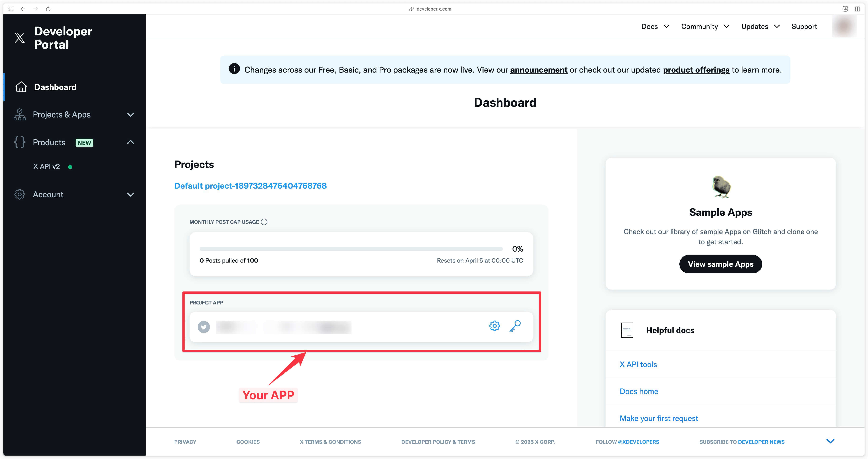Click the PROJECT APP label
The height and width of the screenshot is (459, 868).
tap(206, 302)
